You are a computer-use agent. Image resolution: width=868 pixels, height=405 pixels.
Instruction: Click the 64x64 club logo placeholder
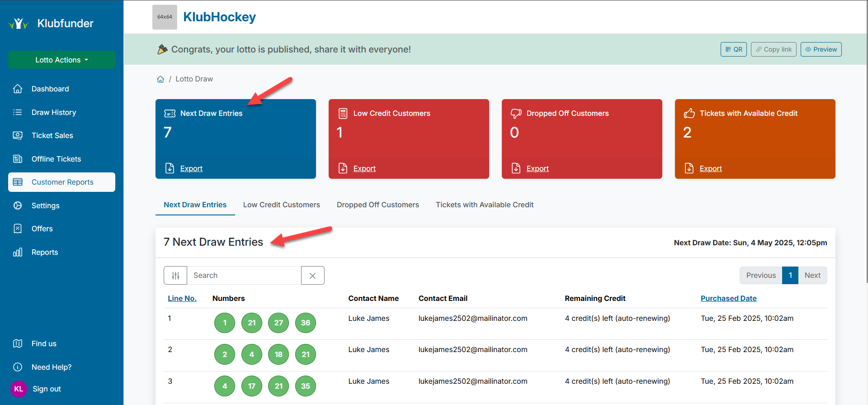165,17
